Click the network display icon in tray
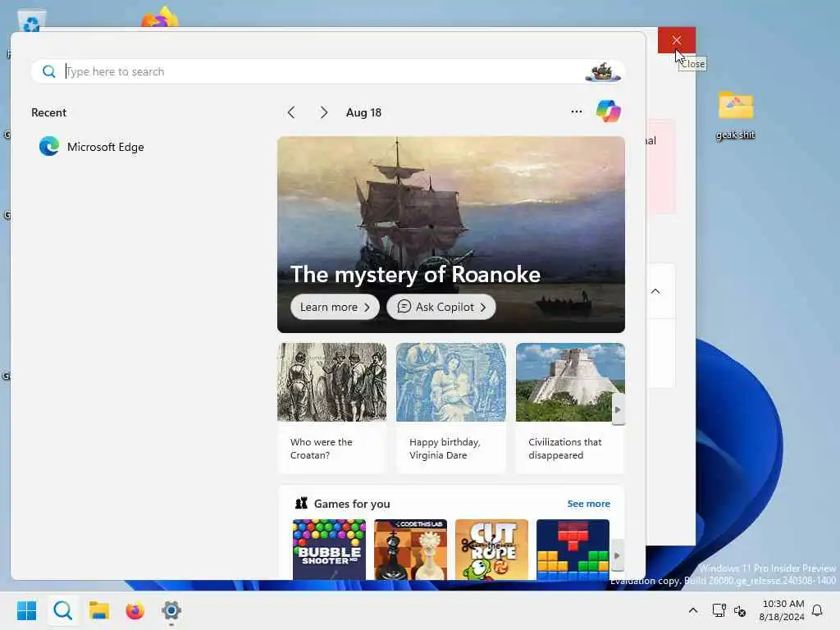 [x=719, y=610]
